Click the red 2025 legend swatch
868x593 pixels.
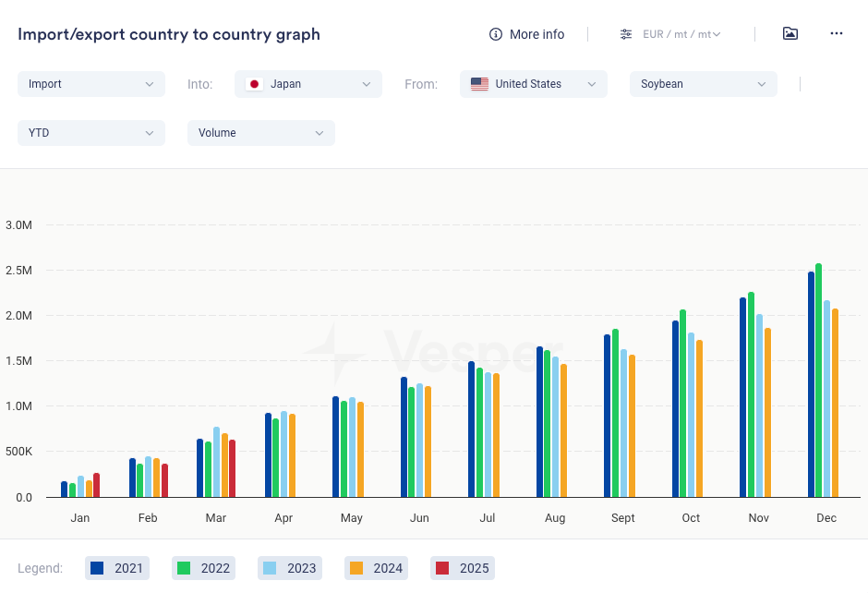(x=442, y=568)
